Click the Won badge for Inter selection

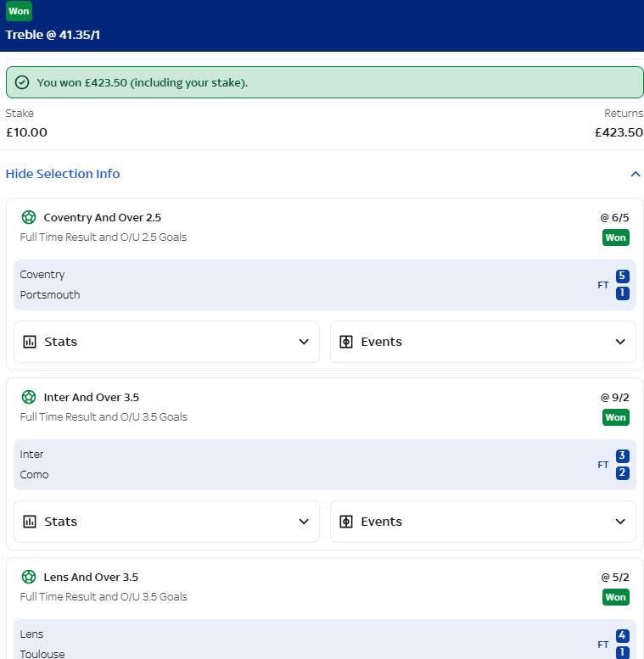point(616,417)
